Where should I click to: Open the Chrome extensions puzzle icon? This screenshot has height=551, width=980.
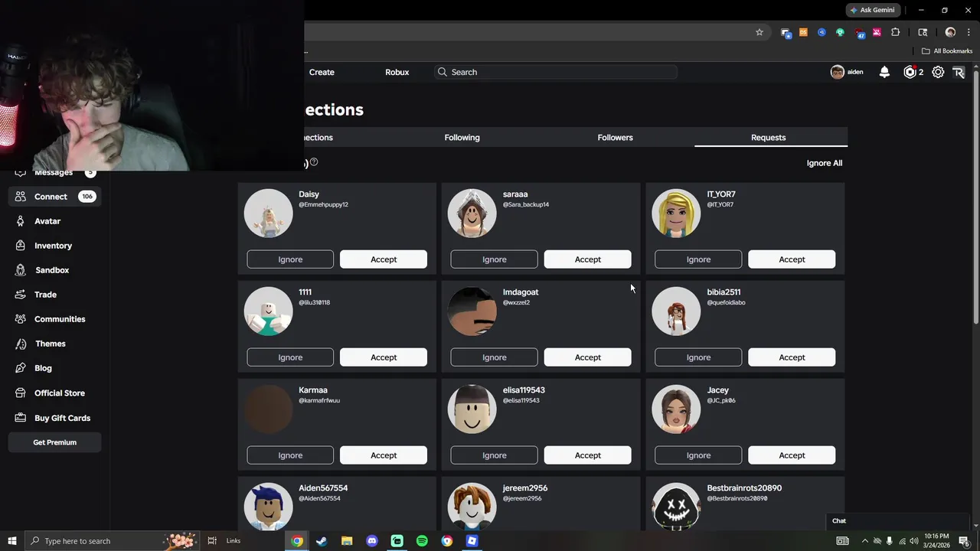(x=895, y=32)
